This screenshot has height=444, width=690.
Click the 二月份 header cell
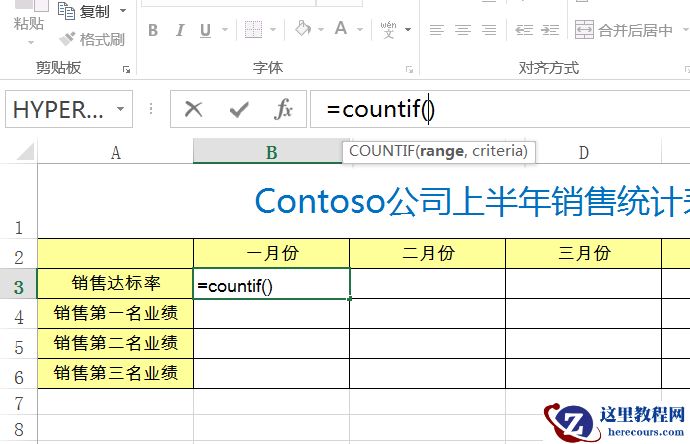(427, 253)
